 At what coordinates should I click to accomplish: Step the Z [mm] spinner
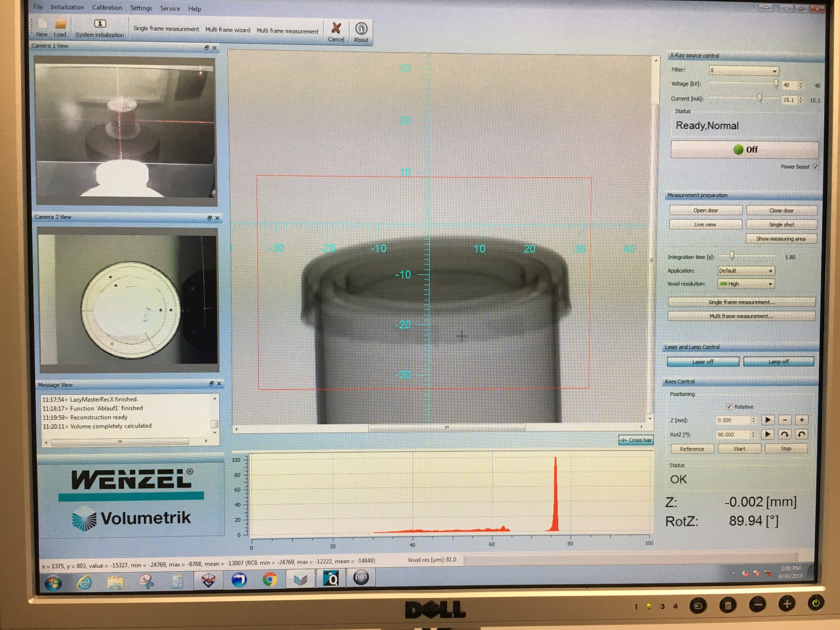click(753, 420)
